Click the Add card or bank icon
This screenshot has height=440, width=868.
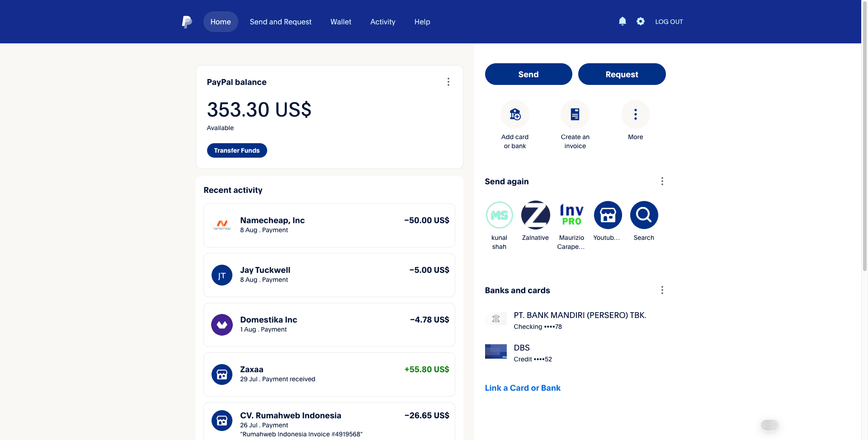[x=515, y=114]
